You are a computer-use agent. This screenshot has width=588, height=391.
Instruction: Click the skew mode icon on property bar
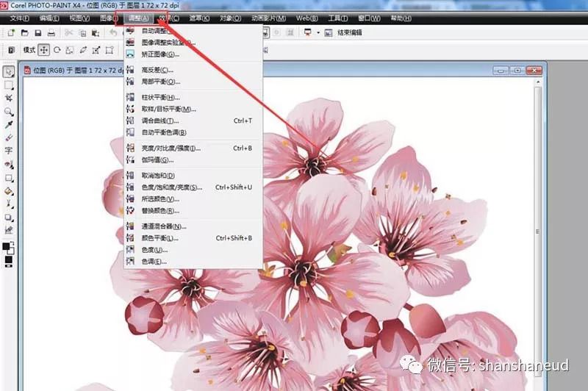tap(83, 50)
